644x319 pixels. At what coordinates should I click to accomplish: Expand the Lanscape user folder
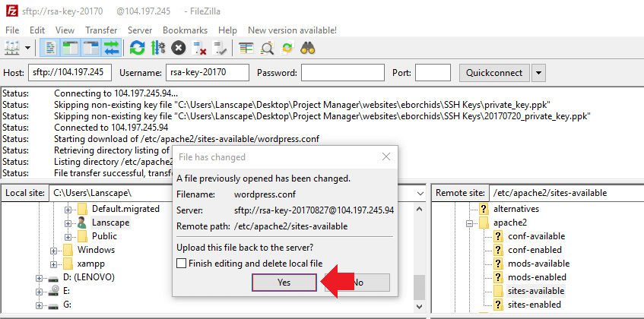pyautogui.click(x=68, y=223)
